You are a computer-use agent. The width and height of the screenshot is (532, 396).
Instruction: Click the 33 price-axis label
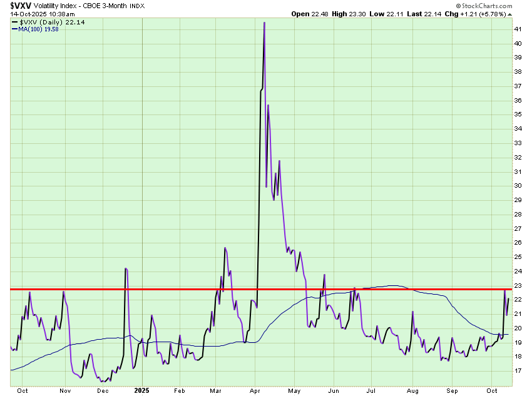[518, 143]
